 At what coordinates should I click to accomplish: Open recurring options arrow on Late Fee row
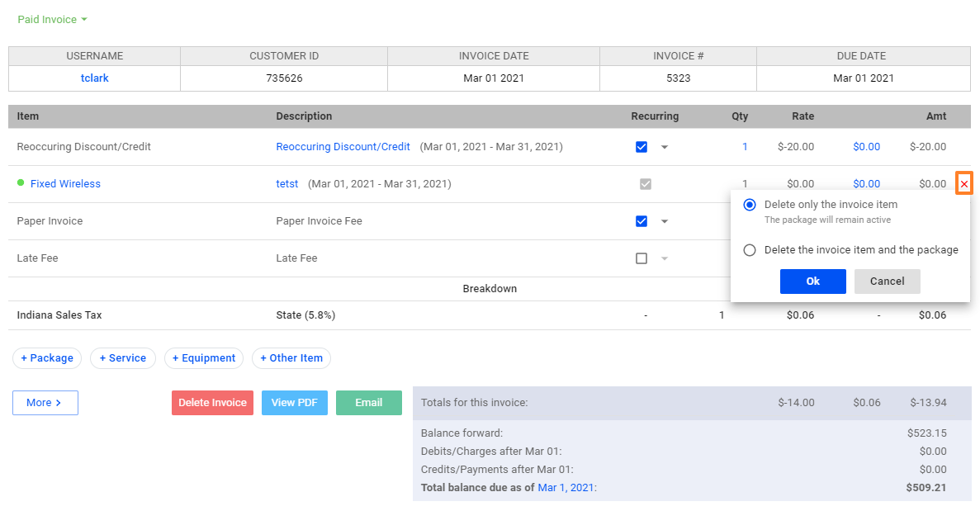tap(665, 258)
